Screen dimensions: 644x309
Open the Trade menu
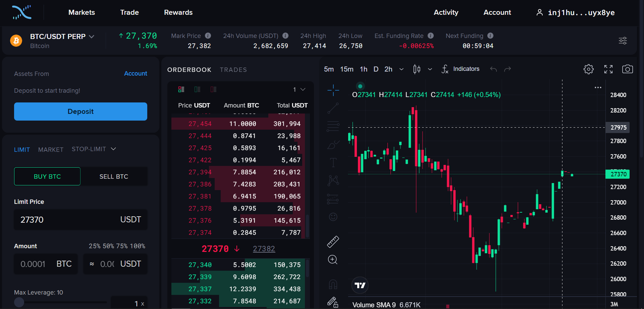coord(129,12)
